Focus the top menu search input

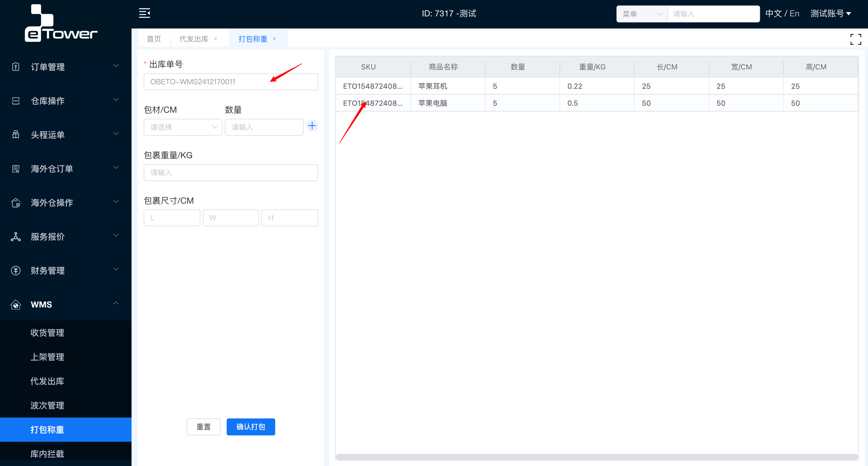[713, 14]
